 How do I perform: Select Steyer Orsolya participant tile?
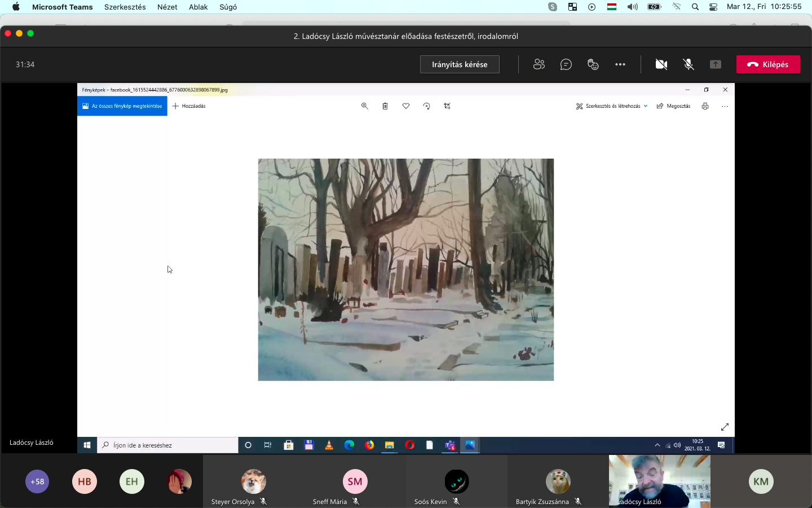254,481
